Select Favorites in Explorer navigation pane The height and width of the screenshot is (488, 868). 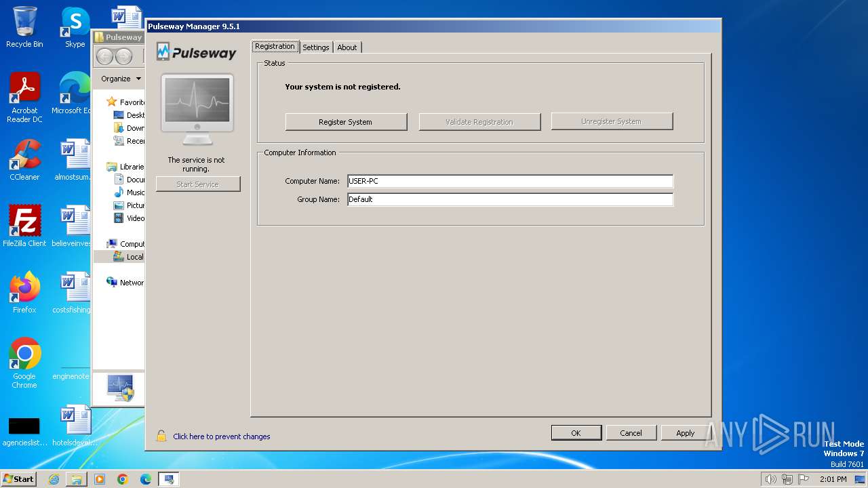pos(125,102)
